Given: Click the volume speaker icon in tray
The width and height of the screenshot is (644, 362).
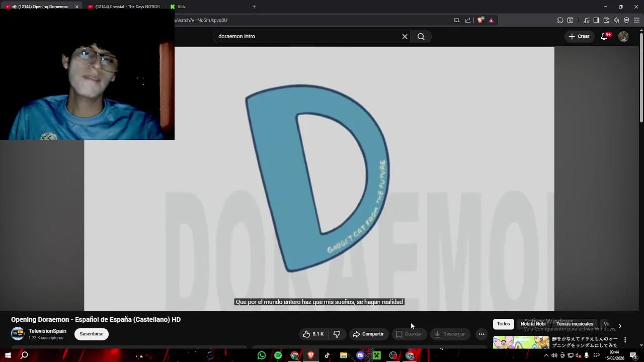Looking at the screenshot, I should click(x=554, y=355).
